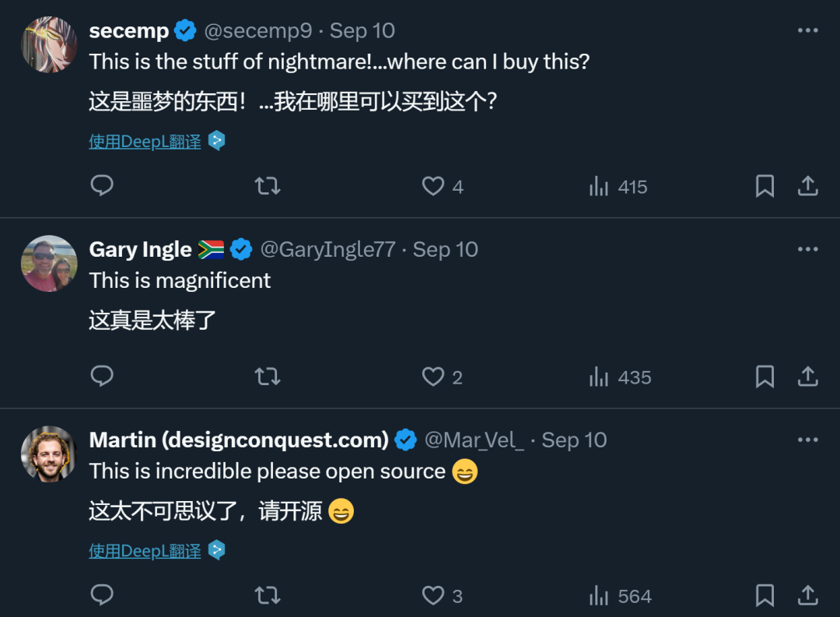The width and height of the screenshot is (840, 617).
Task: Reply to secemp9's tweet
Action: 102,186
